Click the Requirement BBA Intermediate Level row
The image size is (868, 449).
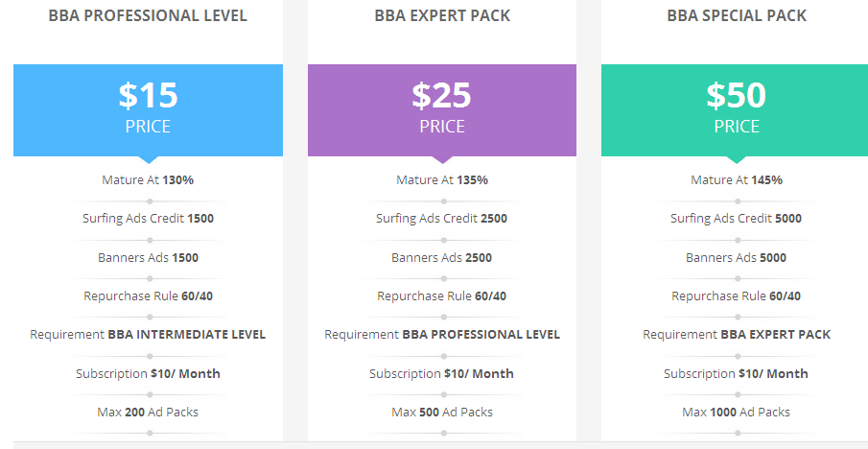[x=148, y=335]
